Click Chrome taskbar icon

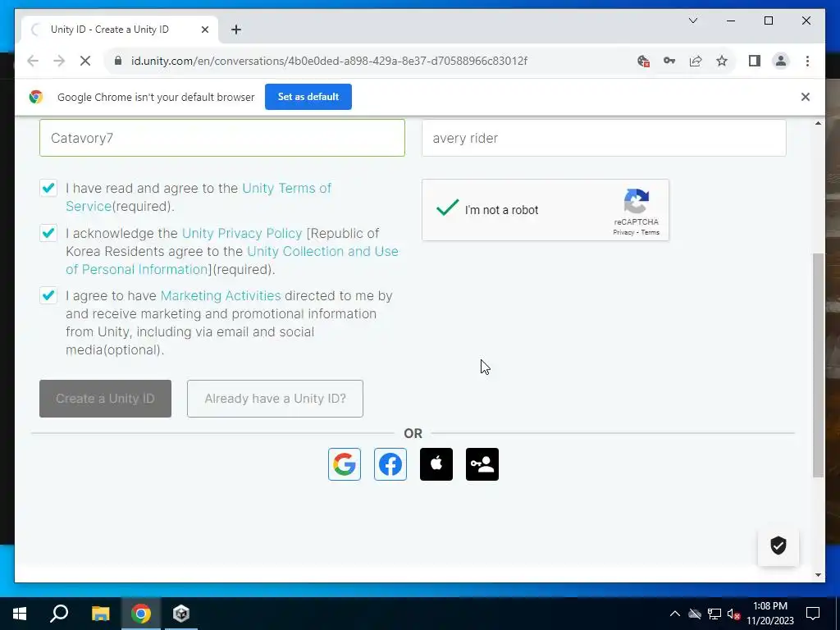pos(141,614)
